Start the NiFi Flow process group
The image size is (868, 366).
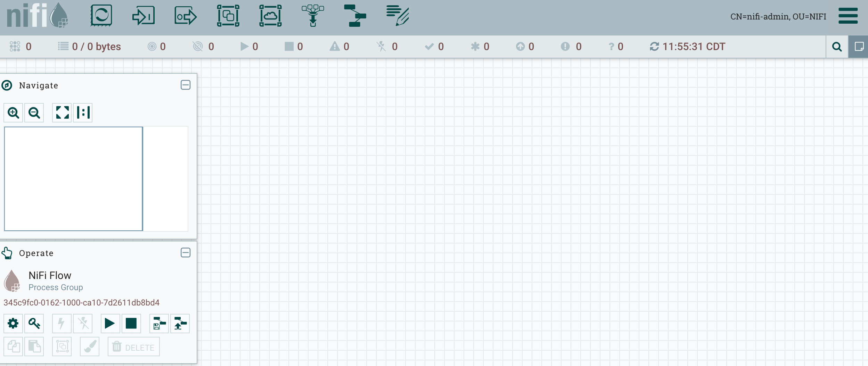110,324
